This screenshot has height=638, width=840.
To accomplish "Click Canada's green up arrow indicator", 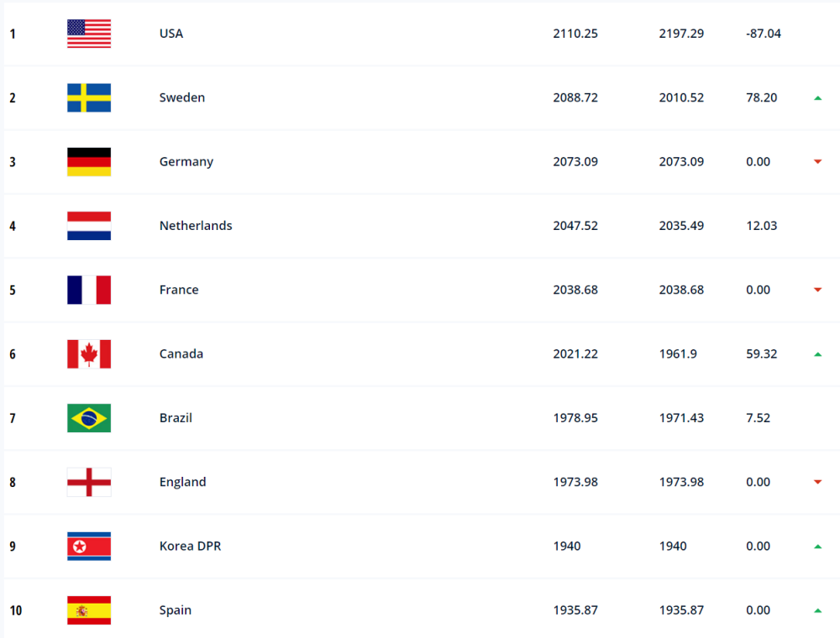I will (x=817, y=354).
